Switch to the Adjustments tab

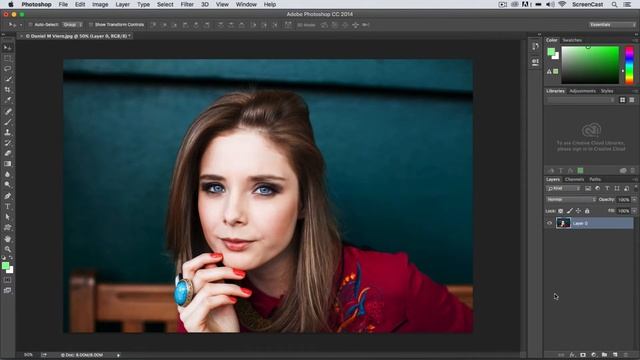[x=582, y=91]
